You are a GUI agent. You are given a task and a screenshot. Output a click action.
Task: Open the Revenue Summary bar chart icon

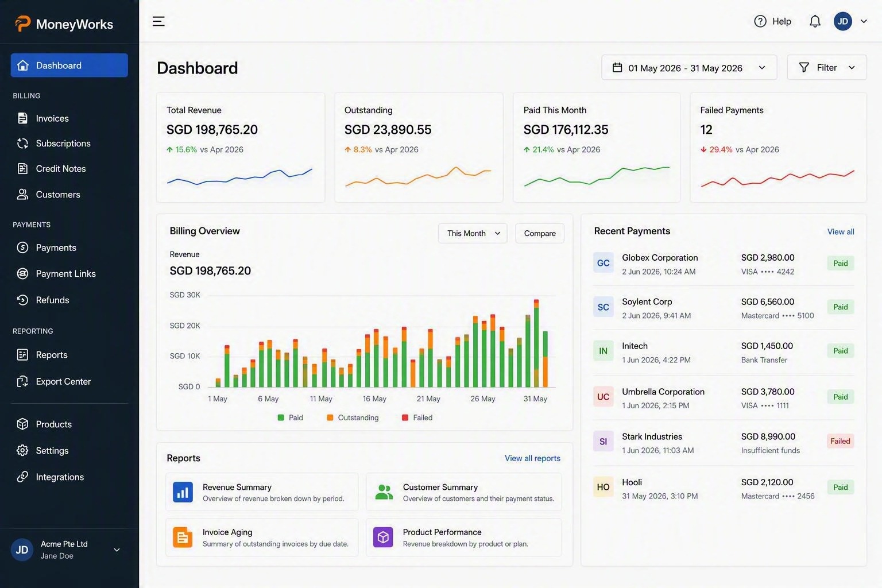coord(183,492)
